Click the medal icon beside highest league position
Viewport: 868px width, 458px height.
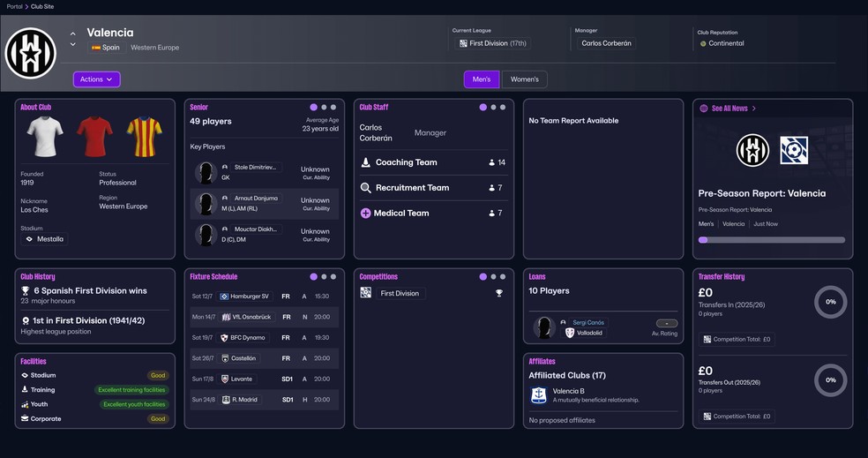tap(25, 320)
